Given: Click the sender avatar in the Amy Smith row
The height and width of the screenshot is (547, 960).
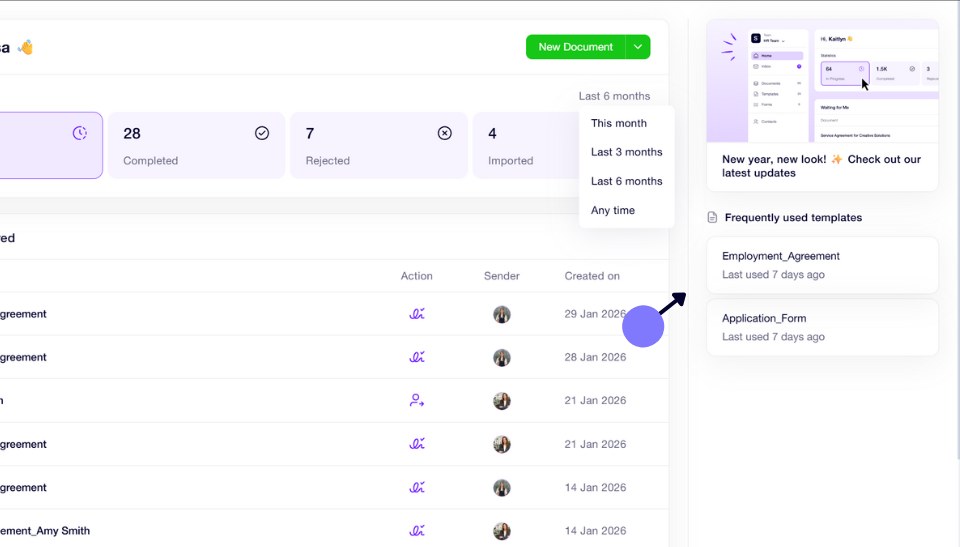Looking at the screenshot, I should point(501,531).
